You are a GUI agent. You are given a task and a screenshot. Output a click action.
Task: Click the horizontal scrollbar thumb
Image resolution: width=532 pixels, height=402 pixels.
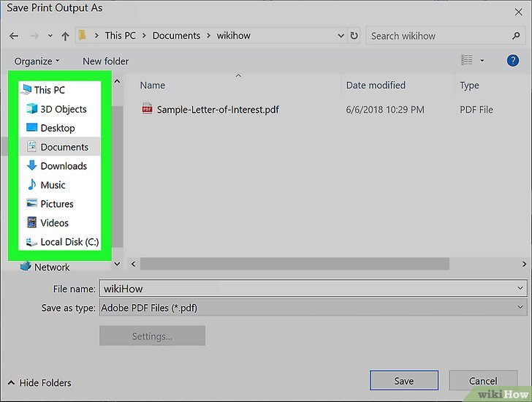294,264
